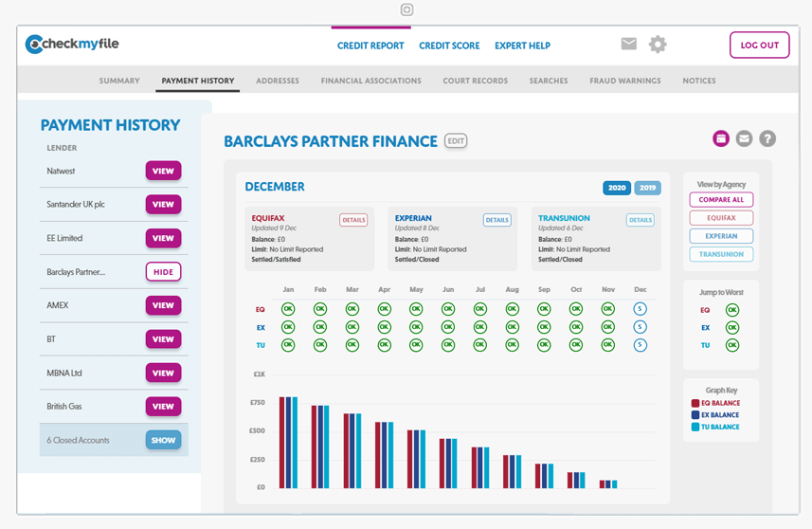Click the Log Out button
The width and height of the screenshot is (812, 529).
pyautogui.click(x=760, y=46)
